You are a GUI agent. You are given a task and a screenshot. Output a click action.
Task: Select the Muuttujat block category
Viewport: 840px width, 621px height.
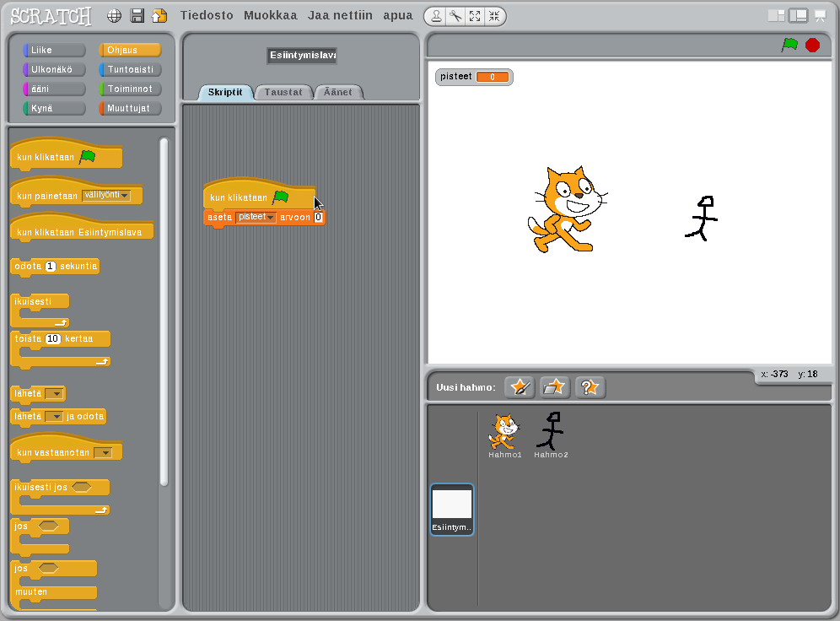pos(130,108)
